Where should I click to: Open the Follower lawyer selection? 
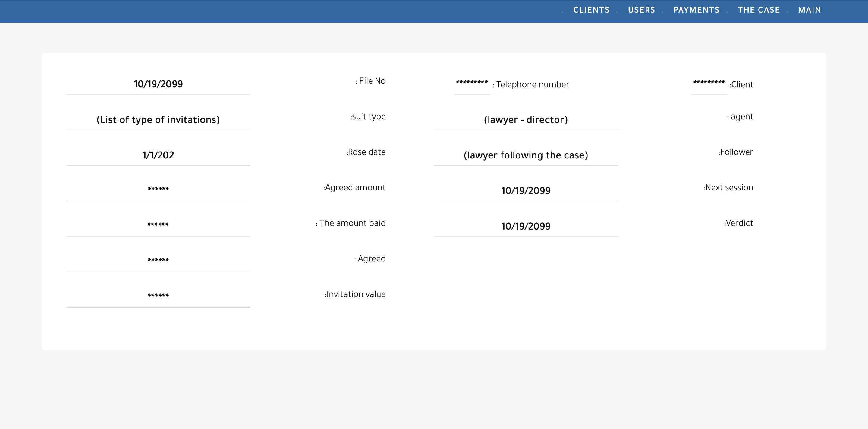pyautogui.click(x=526, y=155)
